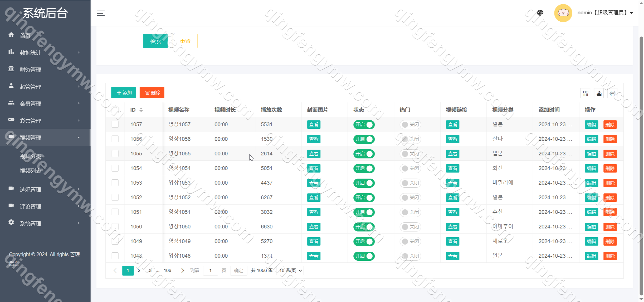View 视频链接 查看 for row 1053

pyautogui.click(x=453, y=183)
